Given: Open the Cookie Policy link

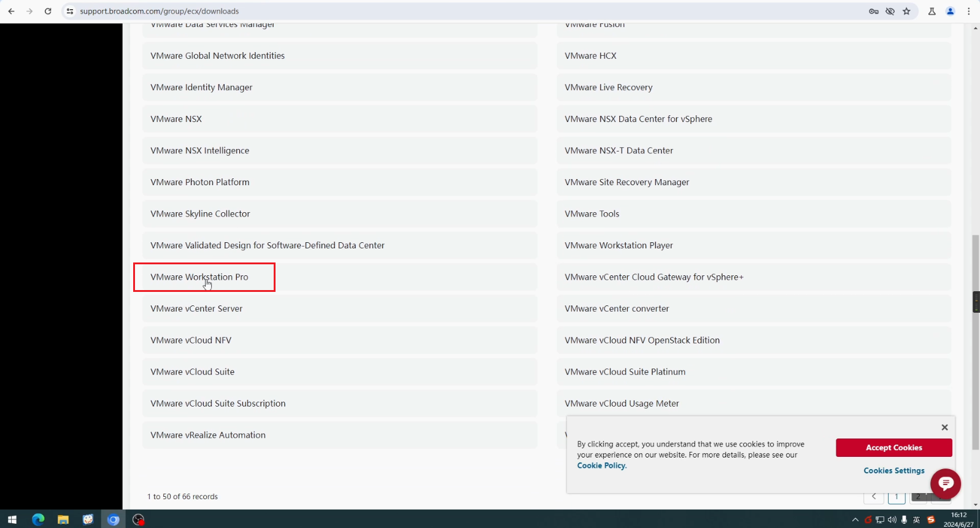Looking at the screenshot, I should pyautogui.click(x=601, y=466).
